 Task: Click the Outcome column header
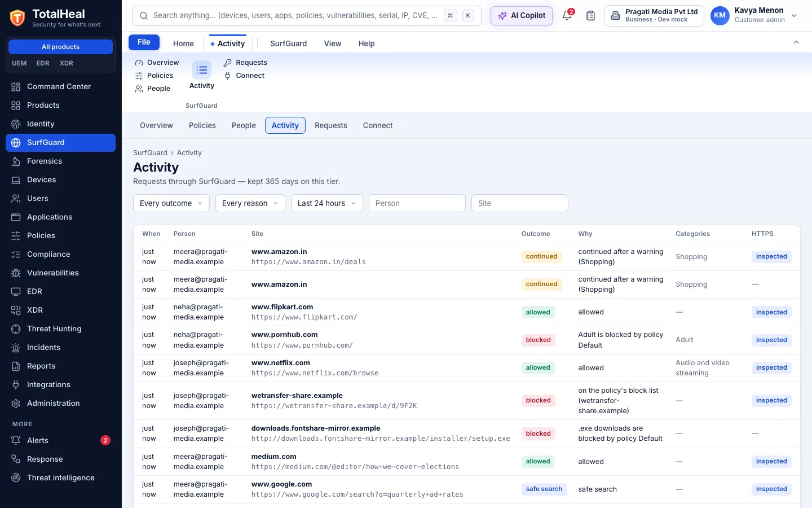point(536,234)
